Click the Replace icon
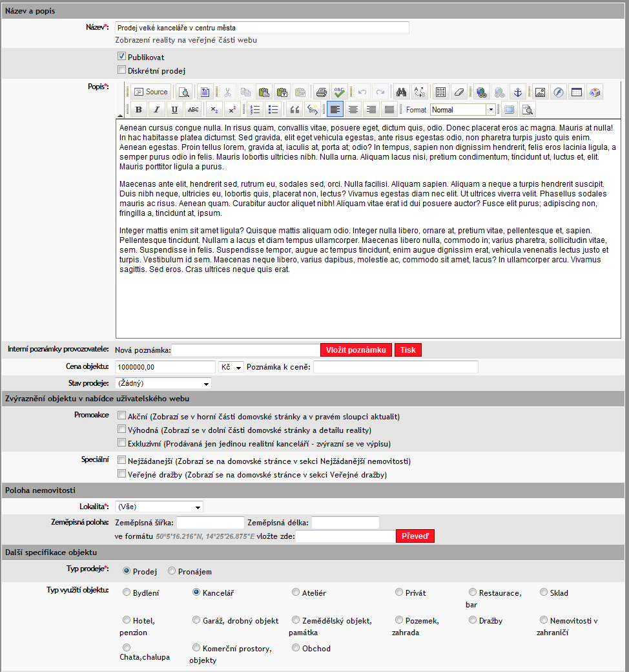This screenshot has height=672, width=629. tap(420, 92)
